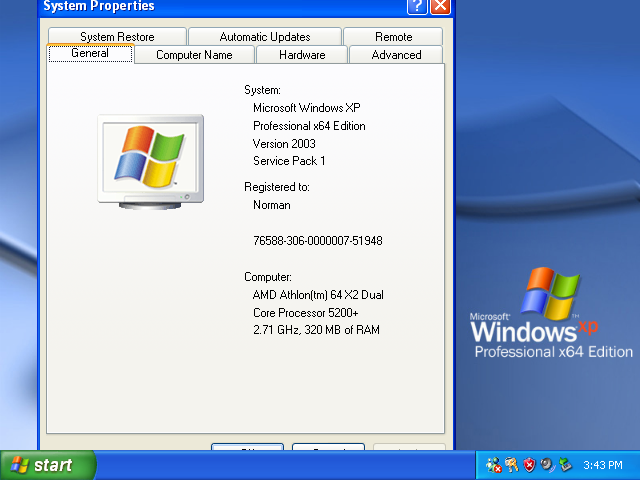Click the System Properties title bar

(x=222, y=6)
